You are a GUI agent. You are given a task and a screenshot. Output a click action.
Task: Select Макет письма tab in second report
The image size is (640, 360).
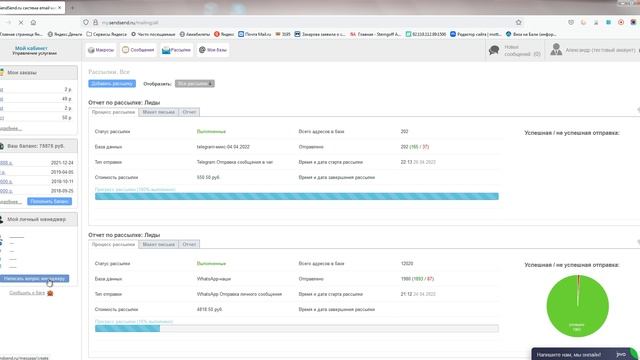[159, 244]
